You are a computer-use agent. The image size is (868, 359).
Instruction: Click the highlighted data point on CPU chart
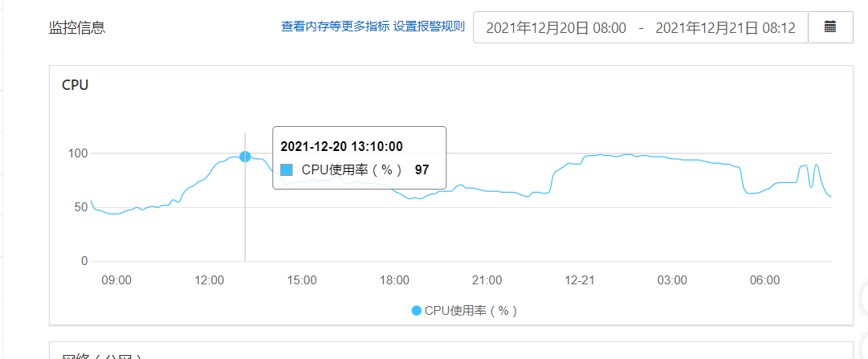(x=245, y=157)
